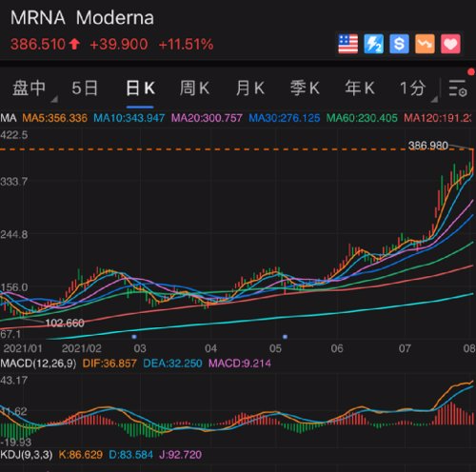The image size is (476, 472).
Task: Tap the 2021/01 date axis label
Action: click(23, 348)
